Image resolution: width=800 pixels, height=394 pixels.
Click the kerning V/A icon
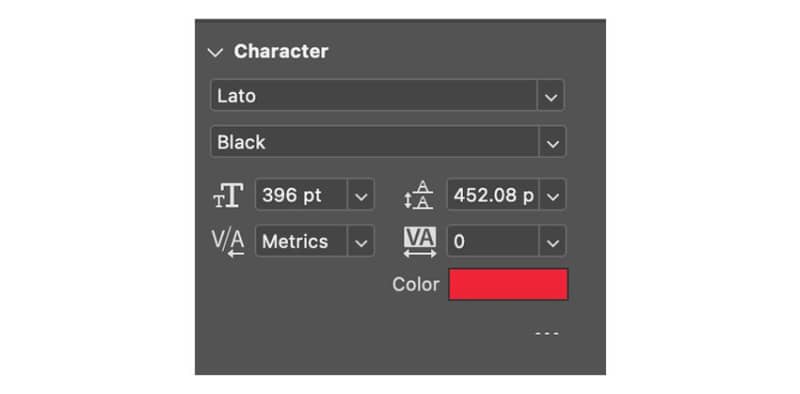click(x=228, y=242)
